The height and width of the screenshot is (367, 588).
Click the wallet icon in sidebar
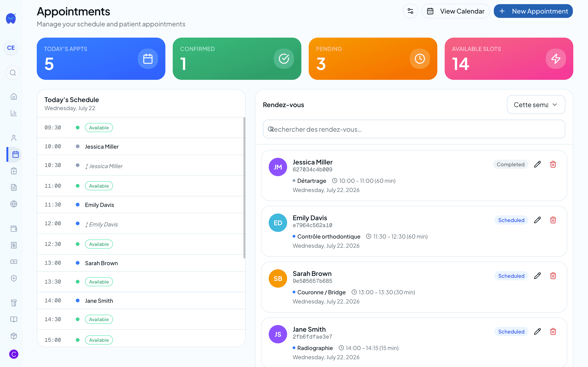(x=14, y=229)
